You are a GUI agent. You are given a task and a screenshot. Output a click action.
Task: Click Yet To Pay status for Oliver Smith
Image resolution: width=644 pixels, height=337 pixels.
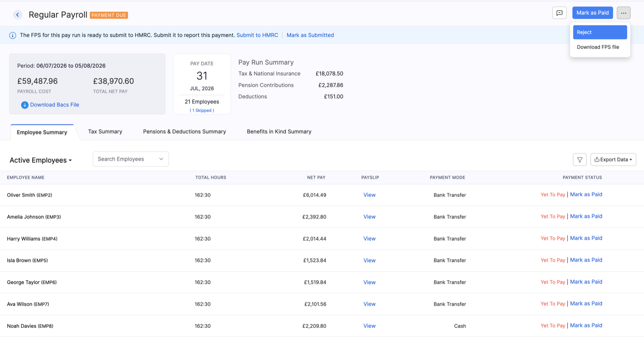(553, 195)
